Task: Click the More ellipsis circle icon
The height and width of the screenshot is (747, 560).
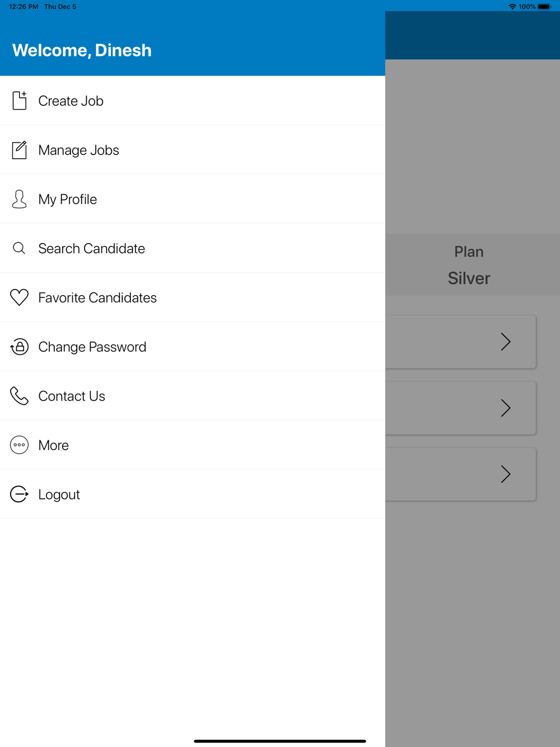Action: point(19,445)
